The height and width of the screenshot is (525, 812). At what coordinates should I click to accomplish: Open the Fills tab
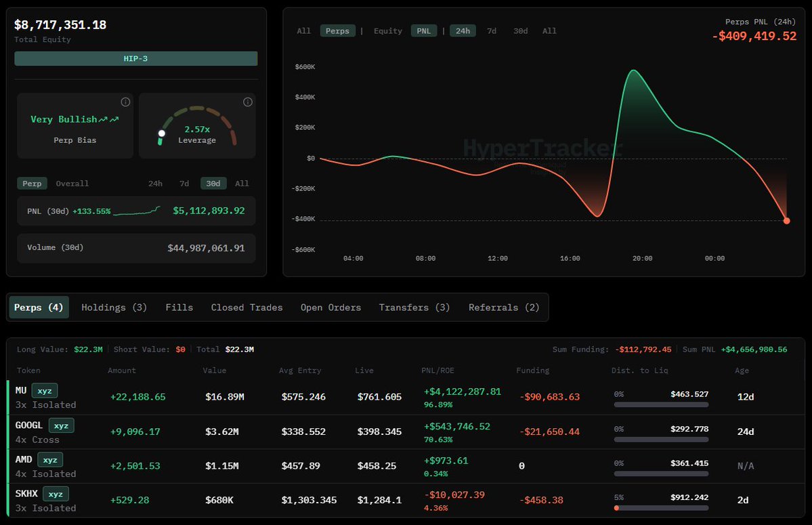coord(179,308)
